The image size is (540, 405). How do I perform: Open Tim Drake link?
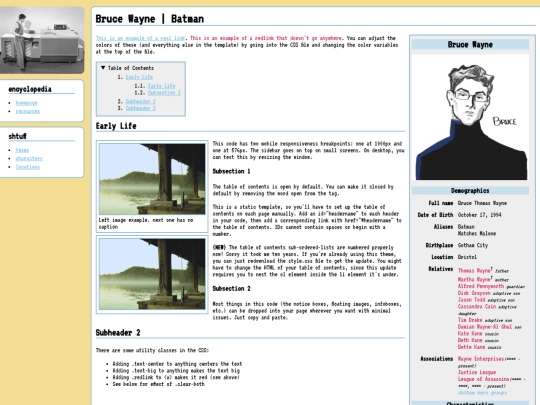click(470, 320)
